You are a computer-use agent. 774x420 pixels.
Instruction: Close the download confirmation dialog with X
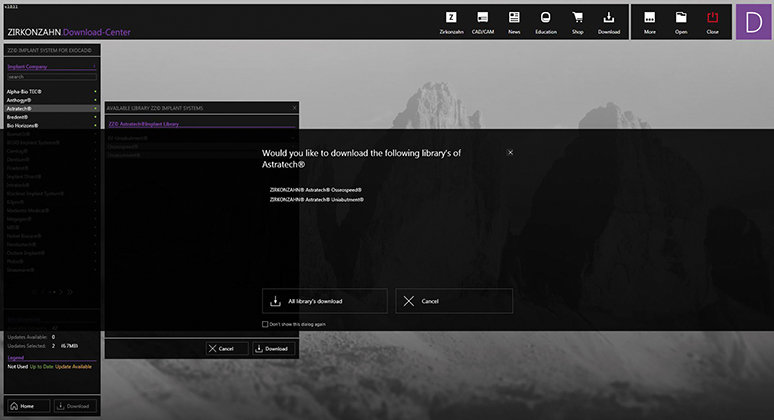point(510,153)
